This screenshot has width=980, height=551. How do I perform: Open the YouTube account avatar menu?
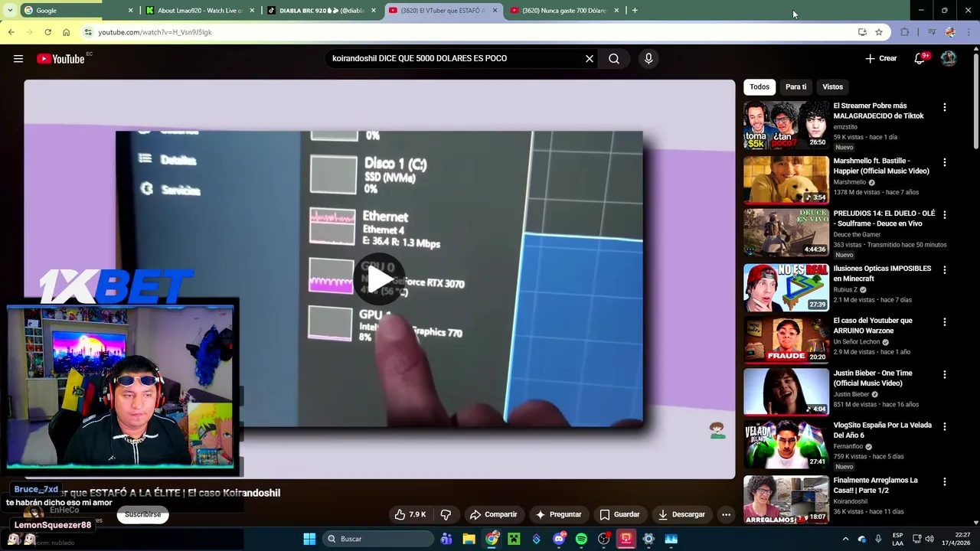pos(949,59)
